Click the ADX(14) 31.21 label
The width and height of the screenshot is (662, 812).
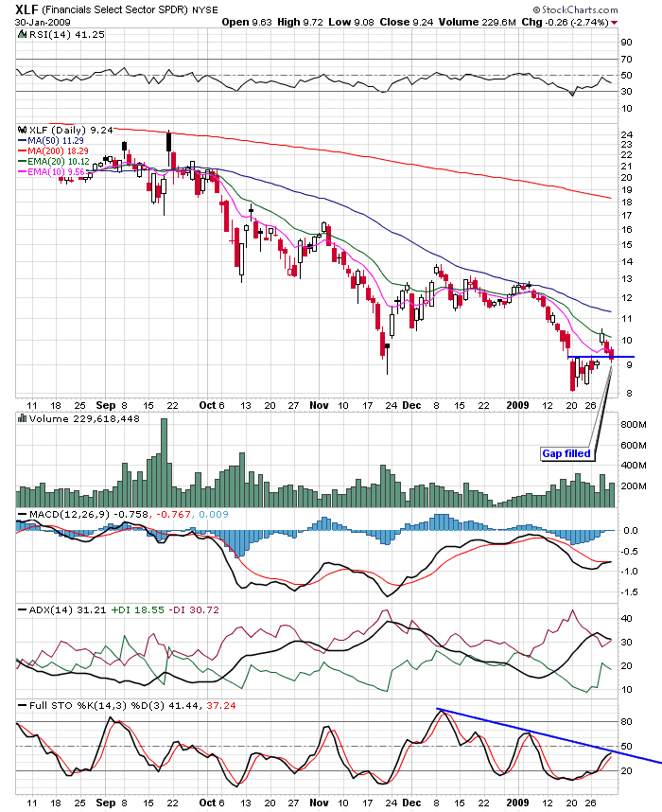67,610
